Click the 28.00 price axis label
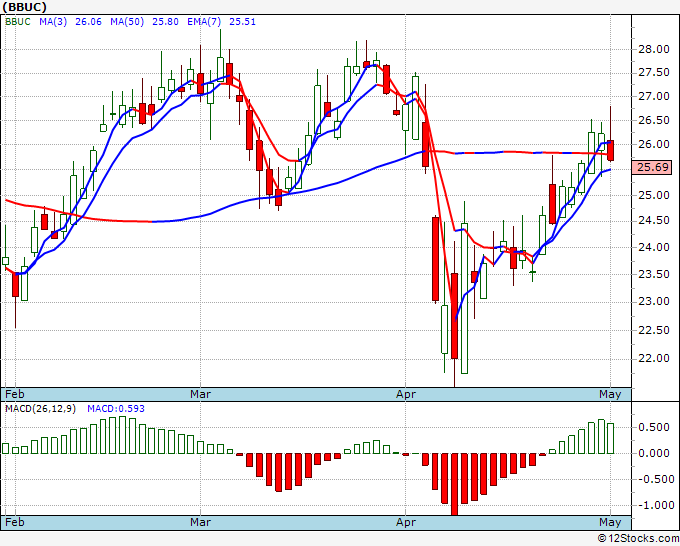680x546 pixels. point(654,49)
